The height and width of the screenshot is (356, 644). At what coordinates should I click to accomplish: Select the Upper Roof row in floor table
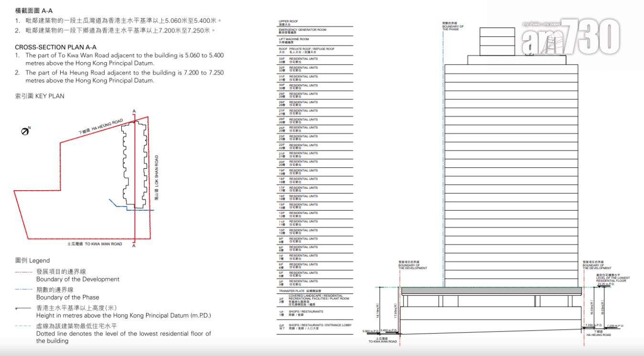[315, 22]
